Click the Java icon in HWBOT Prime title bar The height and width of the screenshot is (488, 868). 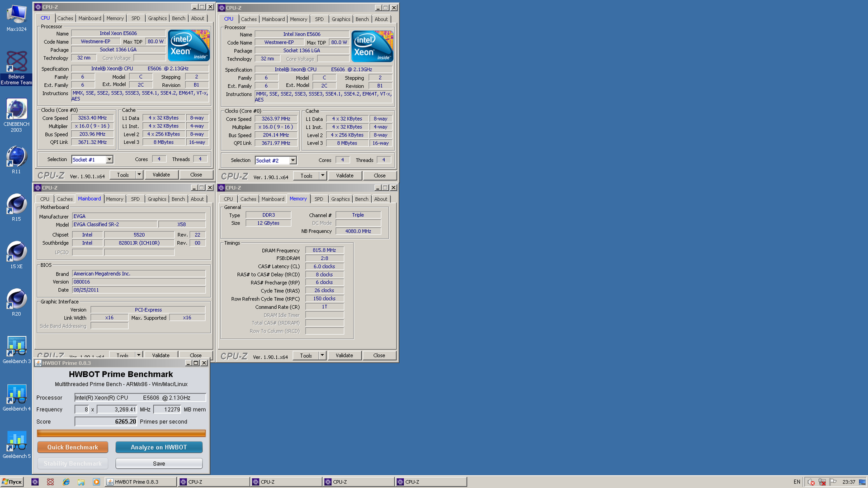pyautogui.click(x=38, y=363)
